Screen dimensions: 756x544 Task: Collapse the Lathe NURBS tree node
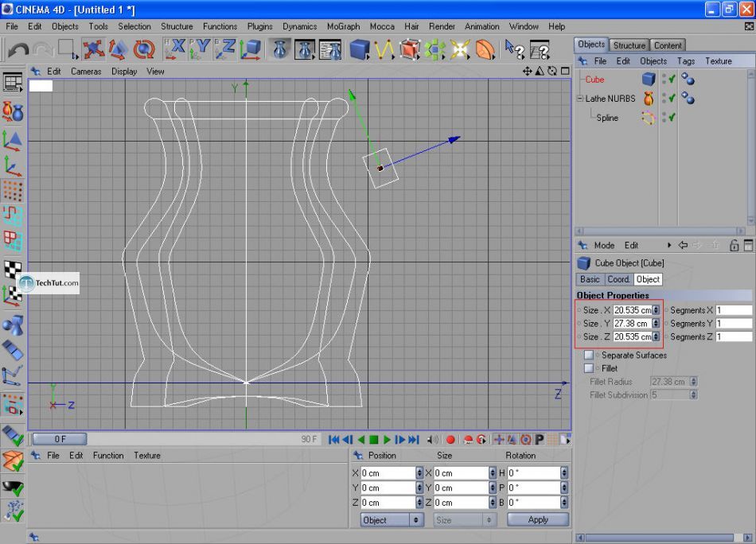point(580,99)
